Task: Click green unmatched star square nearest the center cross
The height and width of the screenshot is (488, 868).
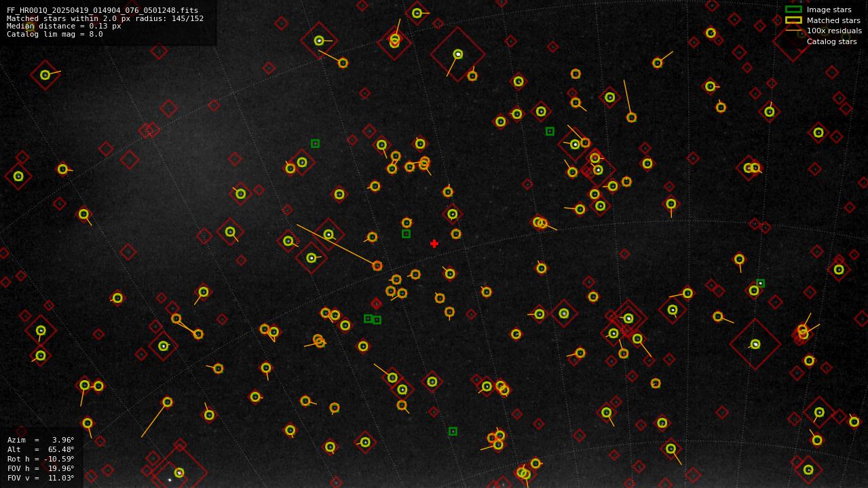Action: click(x=406, y=233)
